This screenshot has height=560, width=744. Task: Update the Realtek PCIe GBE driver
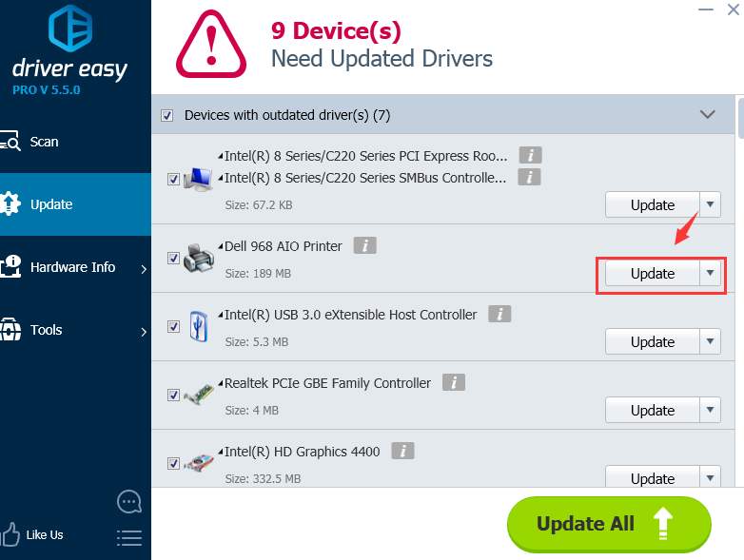(653, 410)
